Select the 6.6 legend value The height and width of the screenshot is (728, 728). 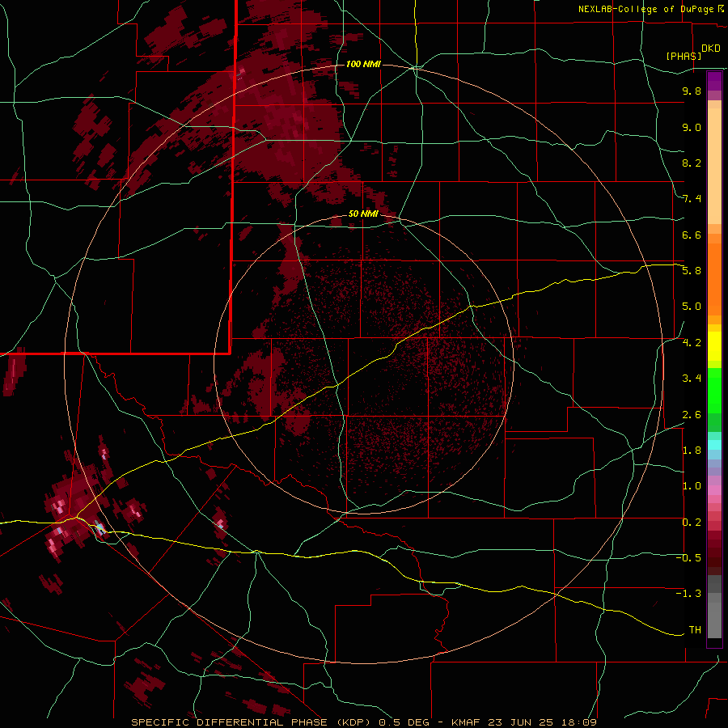point(692,235)
